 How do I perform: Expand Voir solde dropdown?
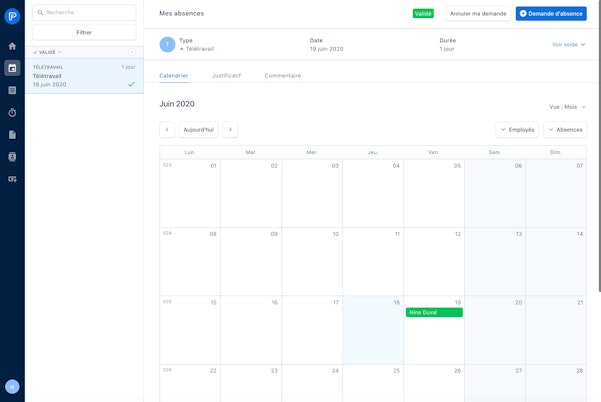pyautogui.click(x=568, y=44)
